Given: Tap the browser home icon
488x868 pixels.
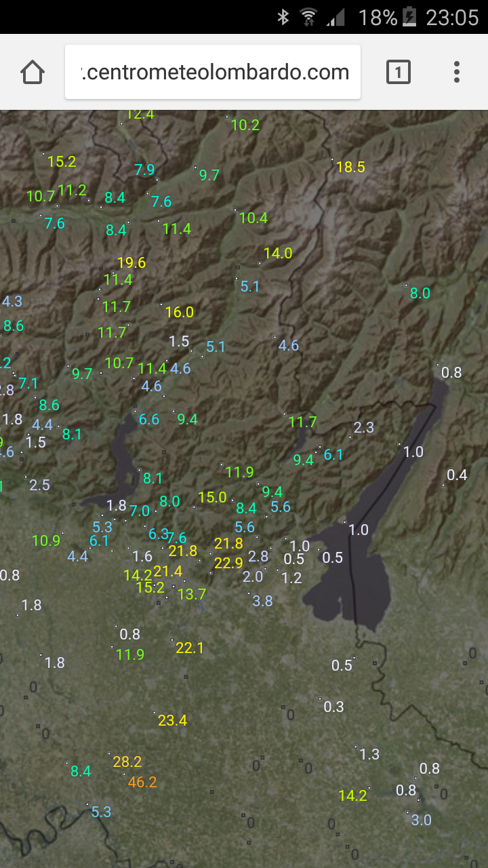Looking at the screenshot, I should (33, 72).
